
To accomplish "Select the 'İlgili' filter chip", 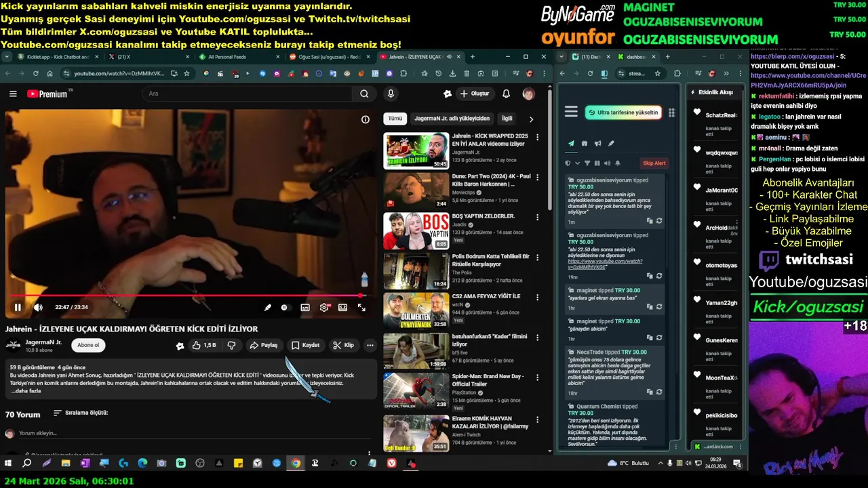I will click(507, 119).
